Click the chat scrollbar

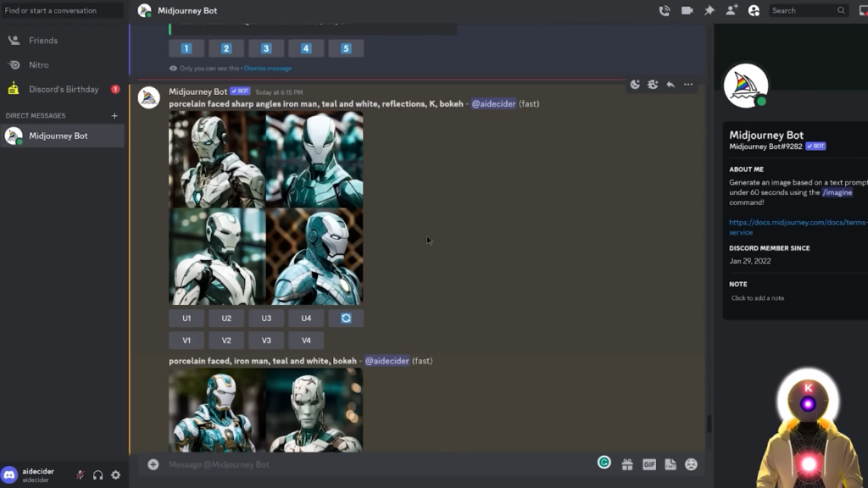[709, 423]
